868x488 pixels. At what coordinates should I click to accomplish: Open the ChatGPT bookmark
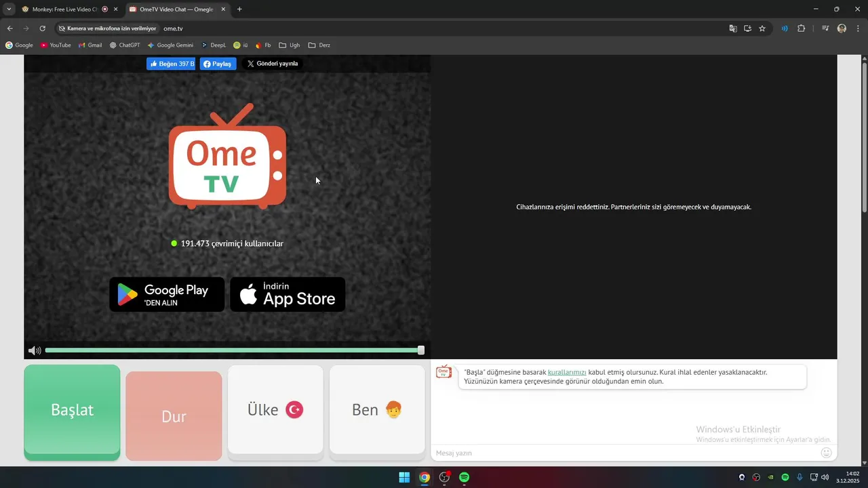pos(125,45)
